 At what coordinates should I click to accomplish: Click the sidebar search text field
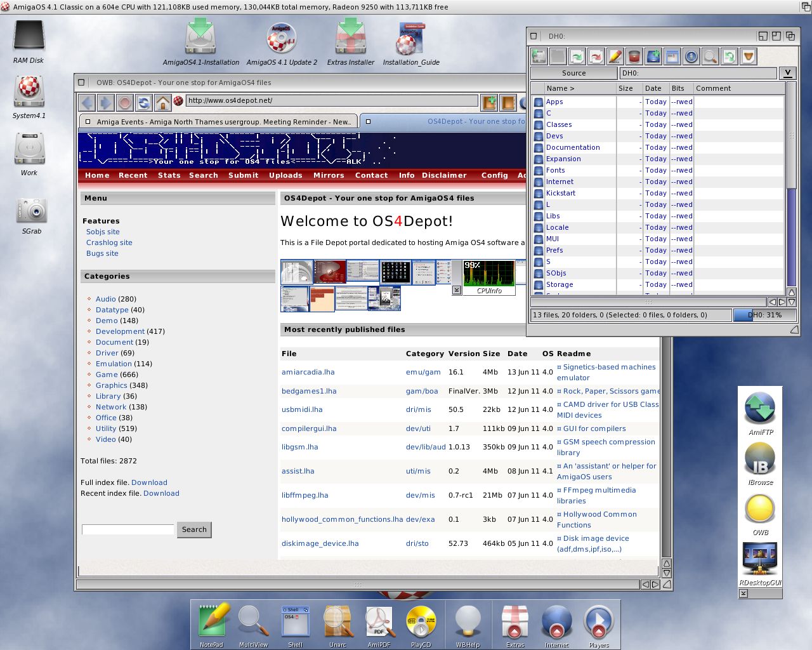[128, 529]
